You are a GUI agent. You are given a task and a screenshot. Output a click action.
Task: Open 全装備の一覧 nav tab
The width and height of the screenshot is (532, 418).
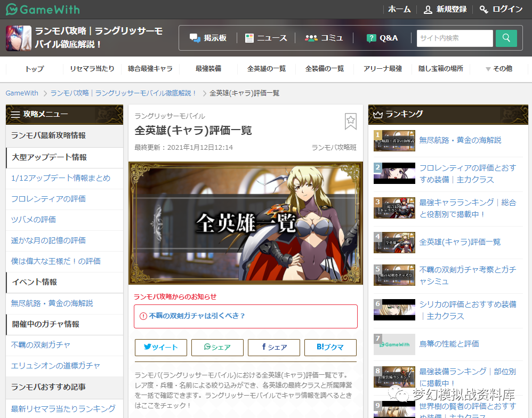(x=324, y=69)
